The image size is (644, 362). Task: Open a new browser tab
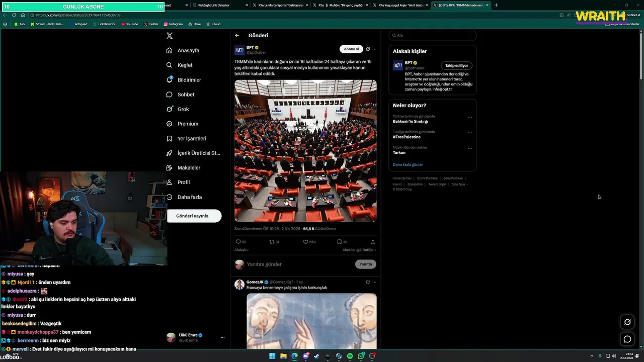click(496, 5)
